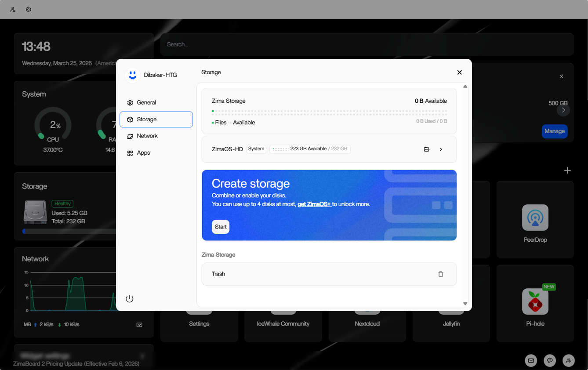The height and width of the screenshot is (370, 588).
Task: Expand the ZimaOS-HD drive details chevron
Action: [x=441, y=149]
